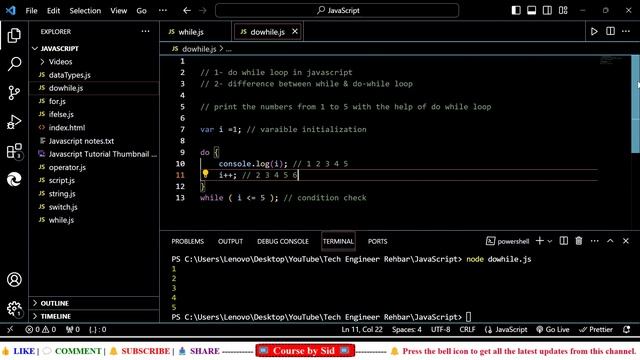Open the Selection menu
This screenshot has width=640, height=360.
pyautogui.click(x=85, y=11)
